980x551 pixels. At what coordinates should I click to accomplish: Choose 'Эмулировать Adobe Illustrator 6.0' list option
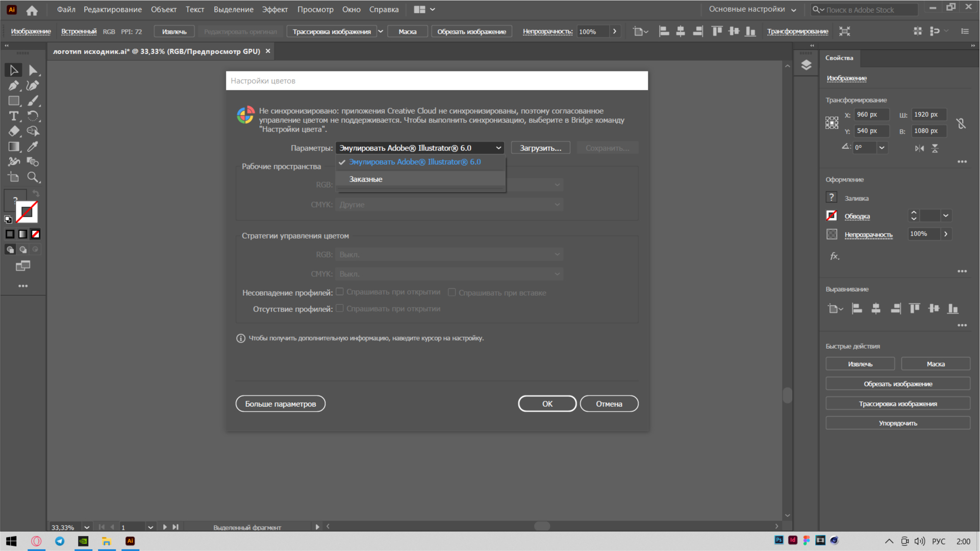(x=420, y=162)
